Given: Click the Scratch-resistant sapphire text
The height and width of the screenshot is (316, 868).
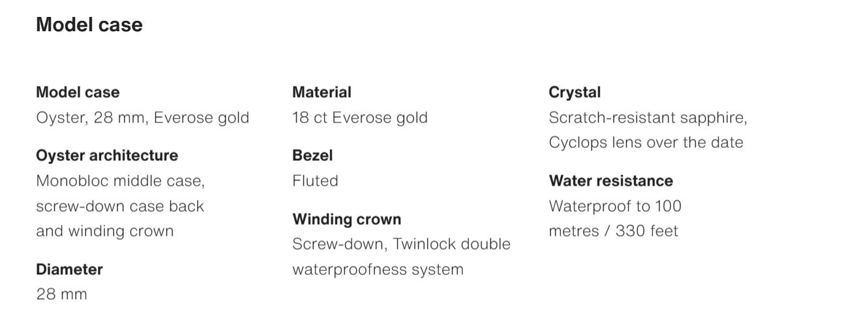Looking at the screenshot, I should [648, 118].
